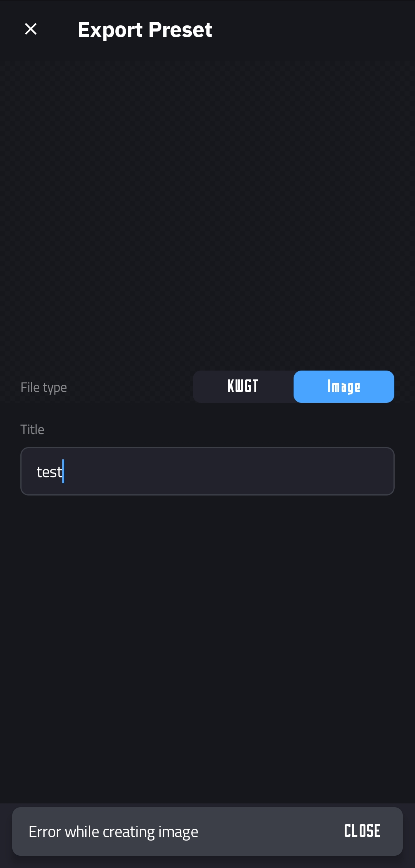The width and height of the screenshot is (415, 868).
Task: Select KWGT as the file type
Action: click(x=243, y=386)
